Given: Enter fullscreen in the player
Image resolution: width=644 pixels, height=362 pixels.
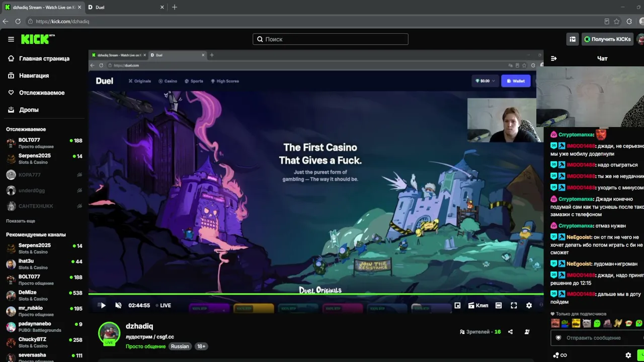Looking at the screenshot, I should point(514,305).
